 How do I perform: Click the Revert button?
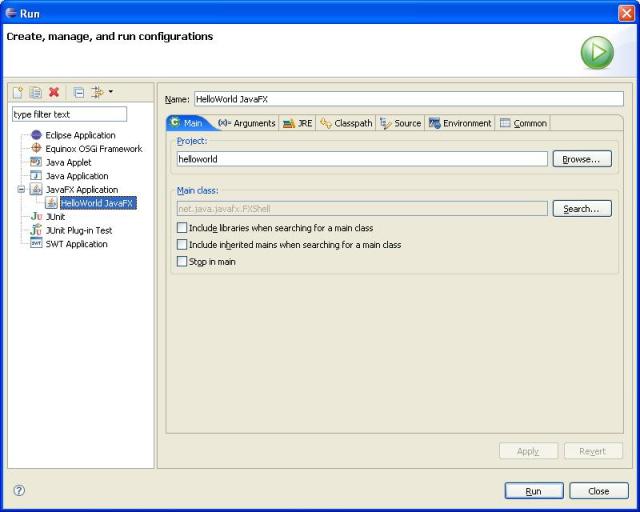(593, 451)
